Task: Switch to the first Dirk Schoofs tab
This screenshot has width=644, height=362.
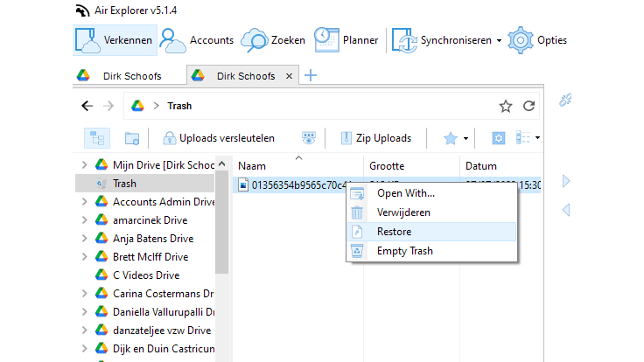Action: (131, 76)
